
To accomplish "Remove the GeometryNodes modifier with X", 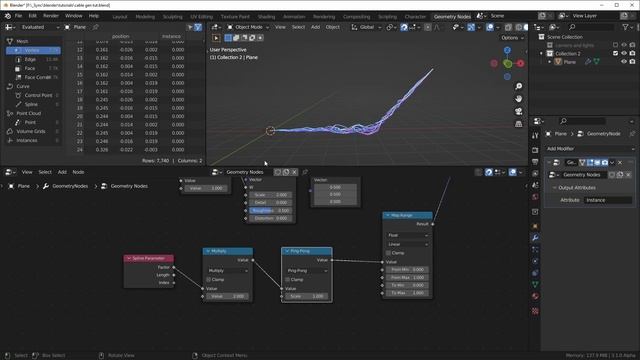I will coord(620,162).
